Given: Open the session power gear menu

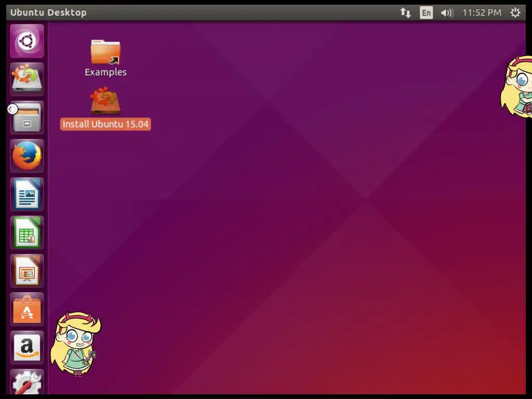Looking at the screenshot, I should click(515, 13).
